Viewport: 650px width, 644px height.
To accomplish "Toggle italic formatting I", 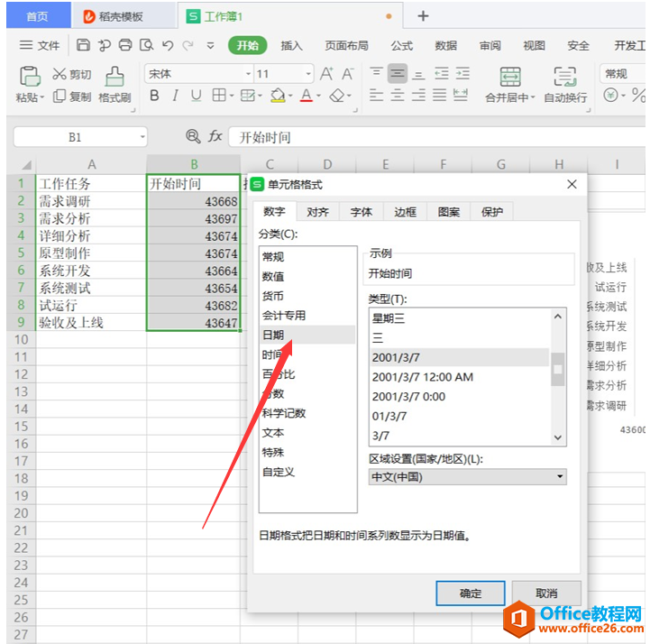I will tap(176, 96).
